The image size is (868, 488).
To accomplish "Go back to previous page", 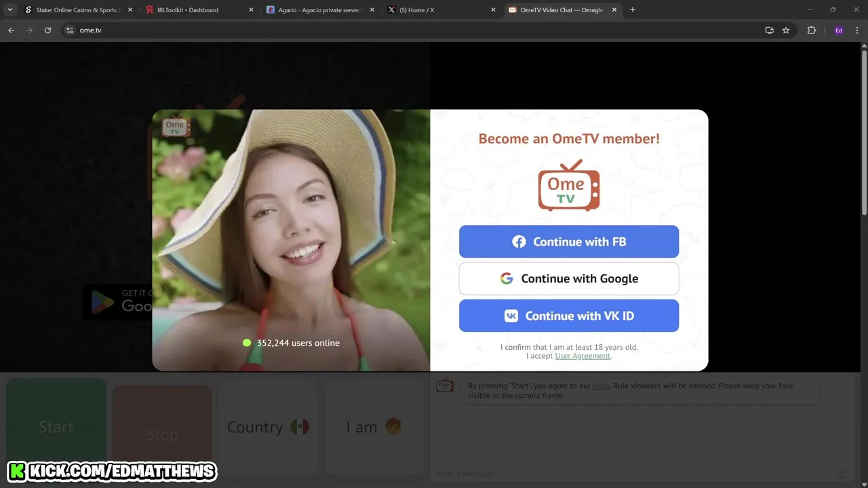I will 11,30.
